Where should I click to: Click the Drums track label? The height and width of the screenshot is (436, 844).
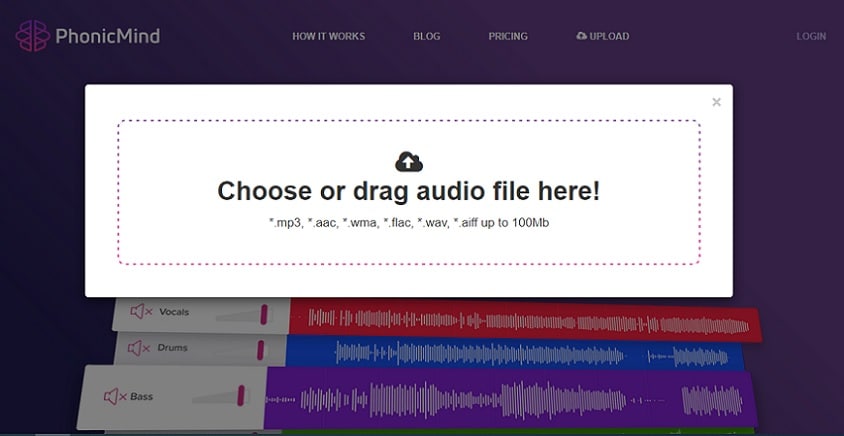[x=172, y=348]
